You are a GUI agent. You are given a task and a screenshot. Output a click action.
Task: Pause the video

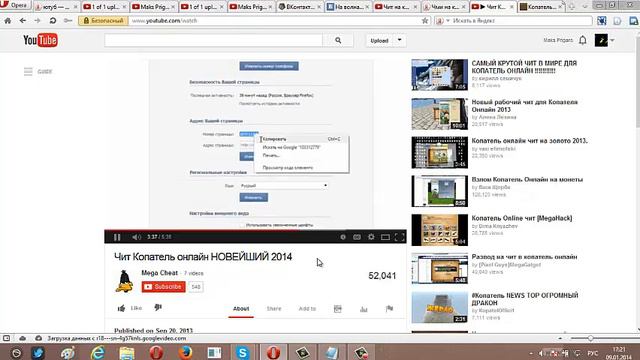pos(117,237)
